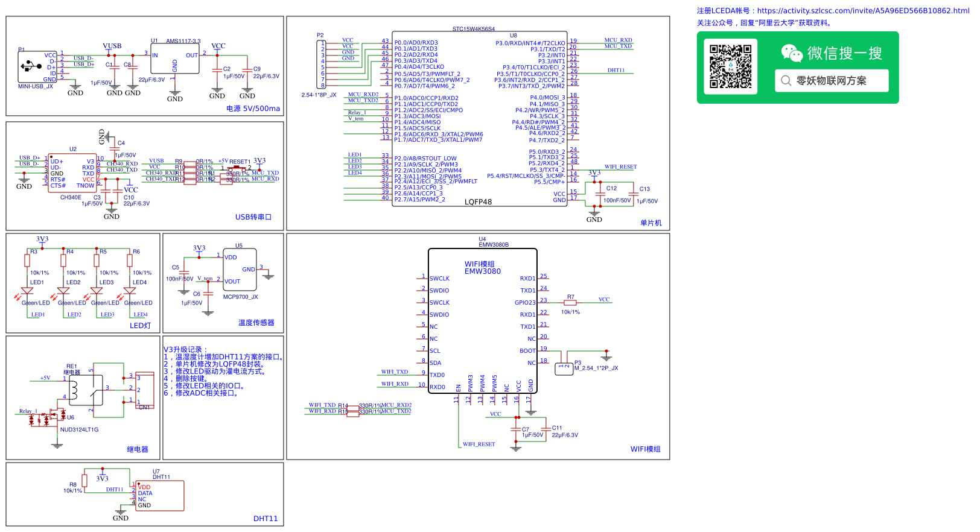Screen dimensions: 980x532
Task: Click the 继电器 section label at block bottom
Action: click(x=137, y=449)
